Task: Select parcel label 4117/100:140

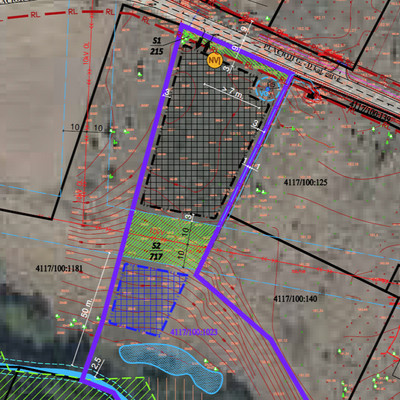Action: (x=295, y=299)
